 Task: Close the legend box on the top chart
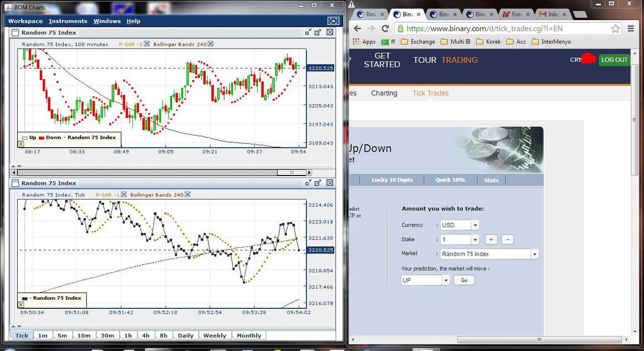click(21, 144)
